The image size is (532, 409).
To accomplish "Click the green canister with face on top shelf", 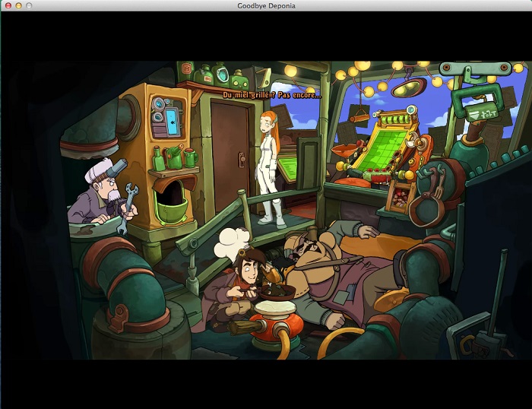I will point(239,80).
